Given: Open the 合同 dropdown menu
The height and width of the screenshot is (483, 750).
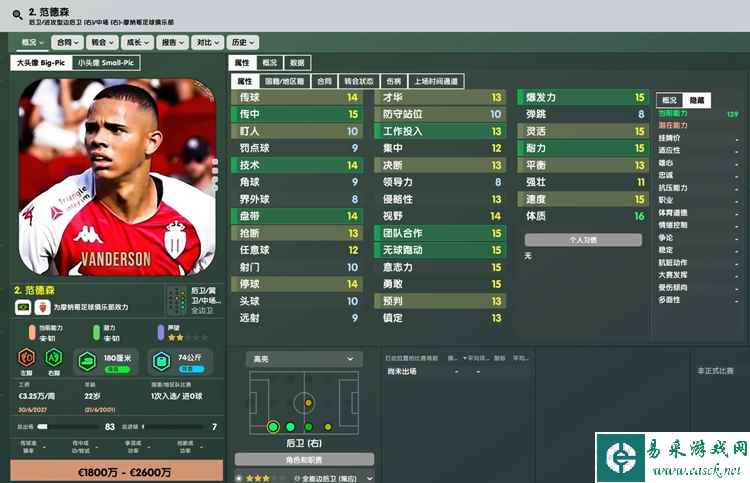Looking at the screenshot, I should (67, 43).
